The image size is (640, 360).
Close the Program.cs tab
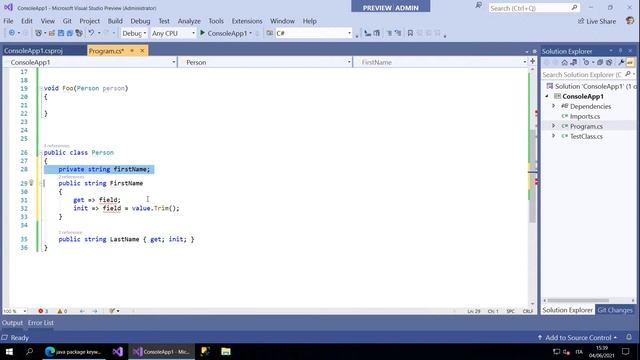tap(142, 51)
